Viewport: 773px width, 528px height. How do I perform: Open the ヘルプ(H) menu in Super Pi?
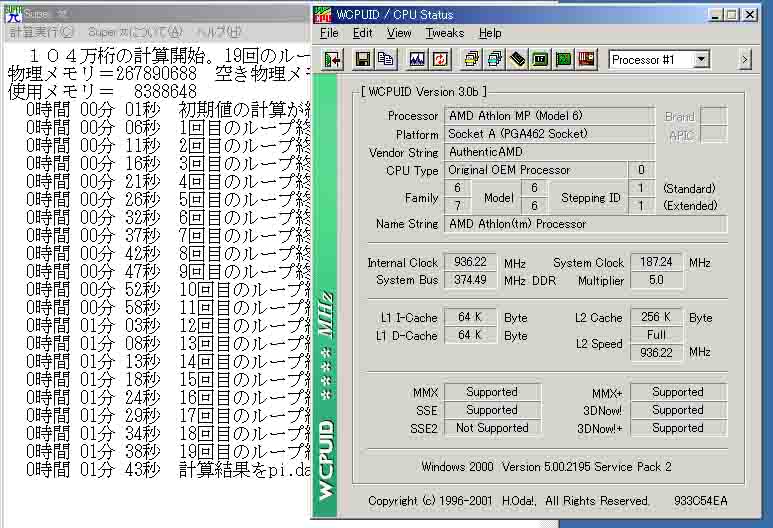click(218, 33)
